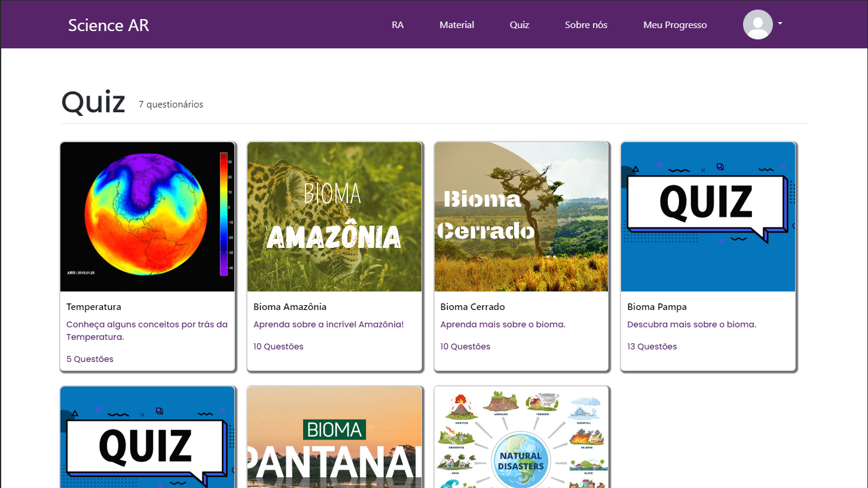Click the Bioma Amazônia jaguar image

click(x=334, y=217)
